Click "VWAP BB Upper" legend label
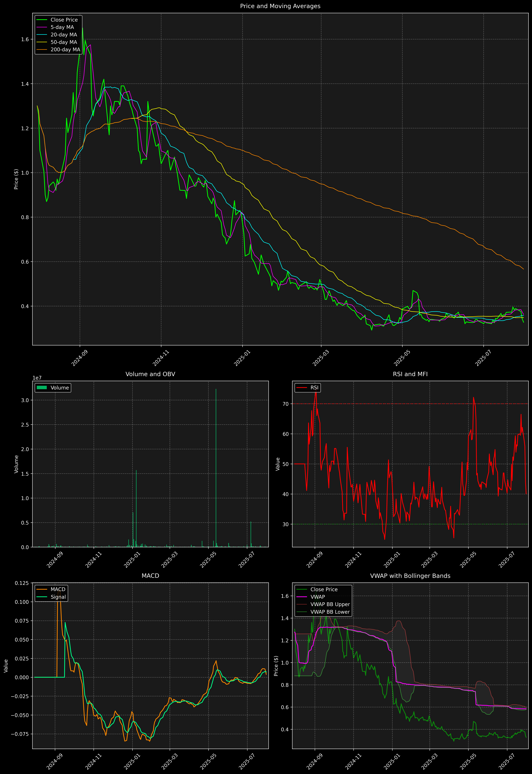Image resolution: width=532 pixels, height=774 pixels. 330,604
